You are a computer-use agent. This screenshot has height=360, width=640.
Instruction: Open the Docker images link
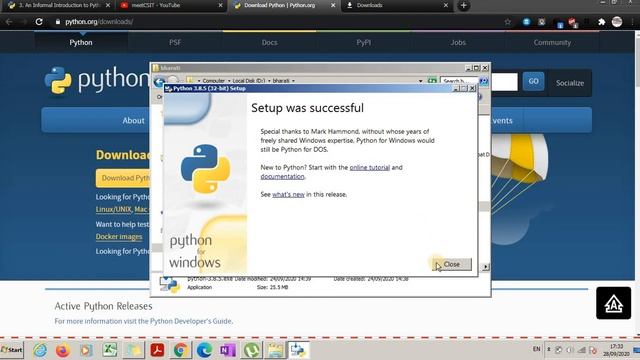coord(119,237)
